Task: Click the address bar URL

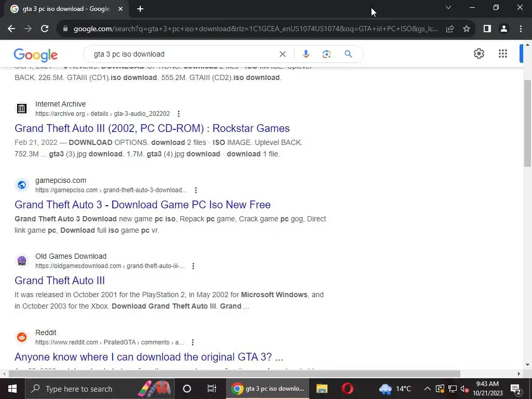Action: point(256,29)
